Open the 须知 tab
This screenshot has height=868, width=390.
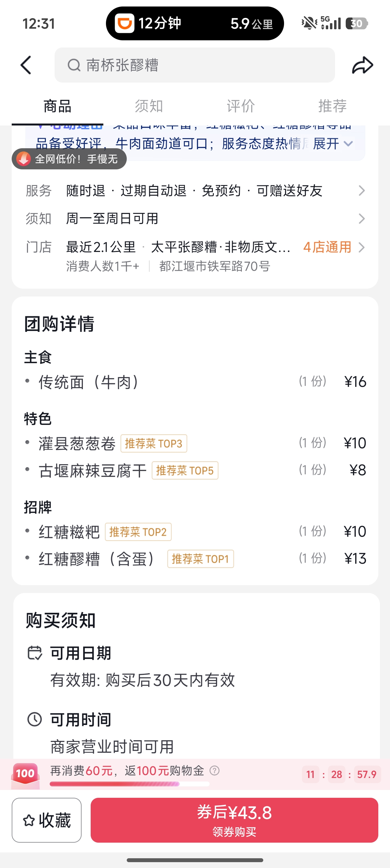click(149, 106)
